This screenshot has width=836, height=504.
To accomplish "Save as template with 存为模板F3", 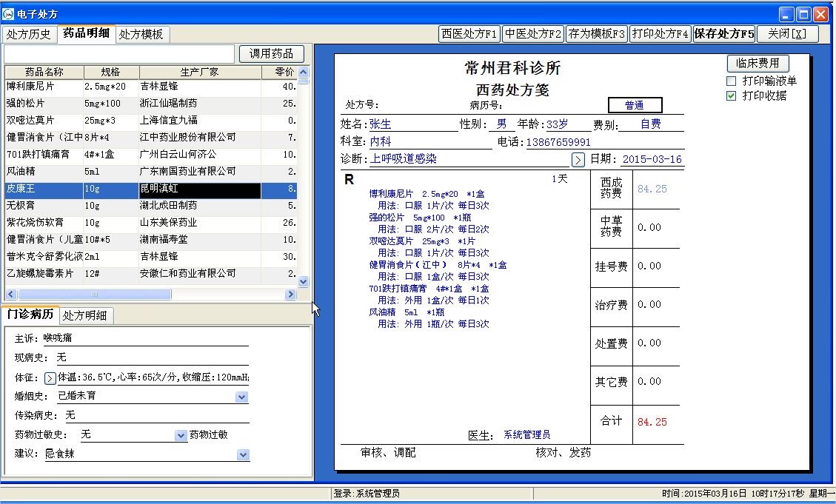I will (x=597, y=33).
